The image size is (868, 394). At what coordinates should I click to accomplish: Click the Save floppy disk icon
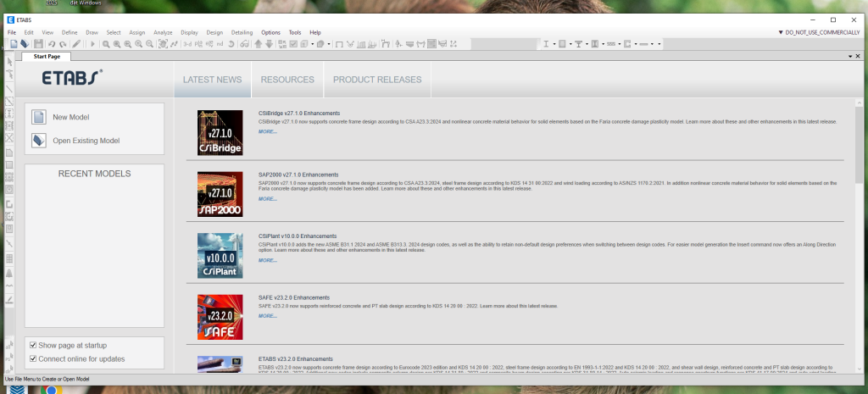(x=38, y=44)
